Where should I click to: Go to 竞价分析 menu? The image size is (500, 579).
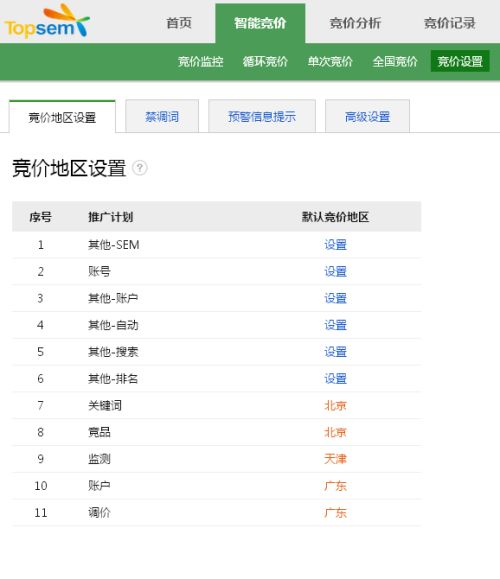coord(355,23)
